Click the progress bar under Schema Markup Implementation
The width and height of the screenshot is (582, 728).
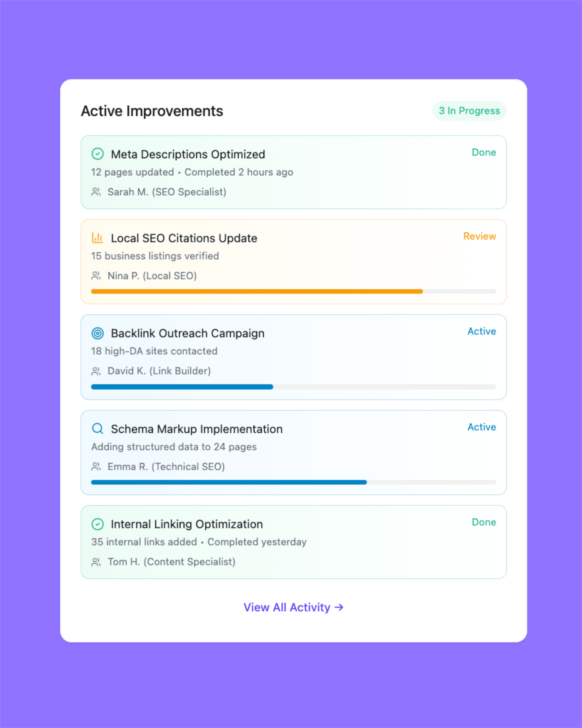(293, 482)
